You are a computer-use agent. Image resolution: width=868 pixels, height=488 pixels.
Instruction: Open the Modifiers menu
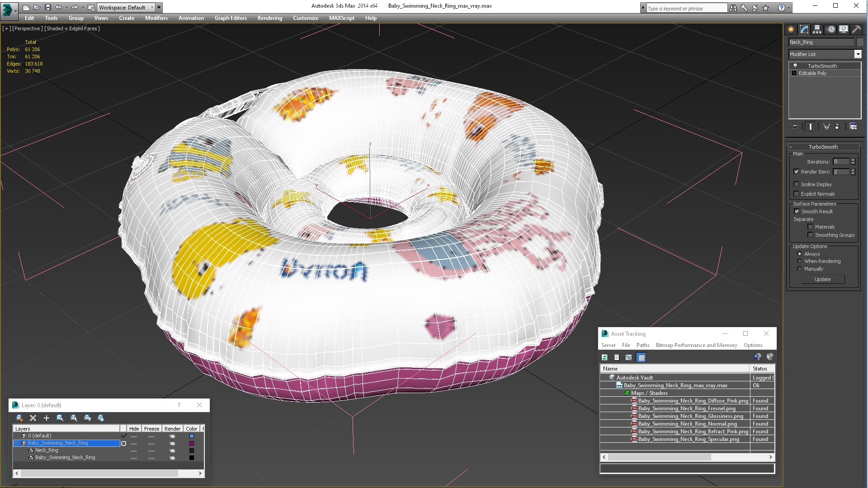click(156, 18)
